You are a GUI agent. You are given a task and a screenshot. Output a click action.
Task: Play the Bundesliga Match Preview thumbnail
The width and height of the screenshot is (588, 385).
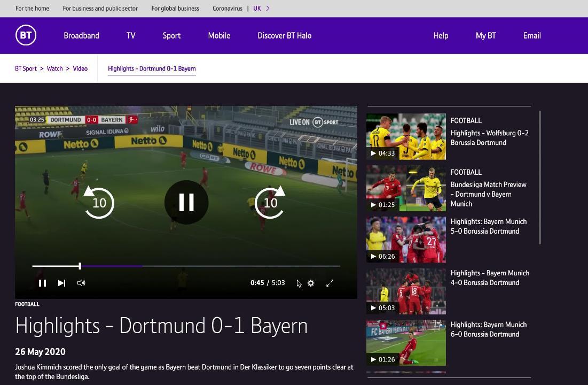tap(406, 188)
